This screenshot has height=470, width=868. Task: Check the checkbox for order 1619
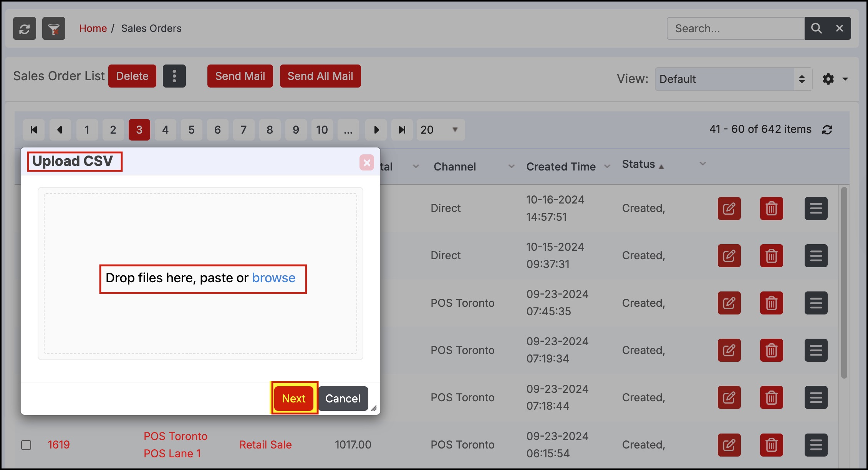click(x=26, y=445)
